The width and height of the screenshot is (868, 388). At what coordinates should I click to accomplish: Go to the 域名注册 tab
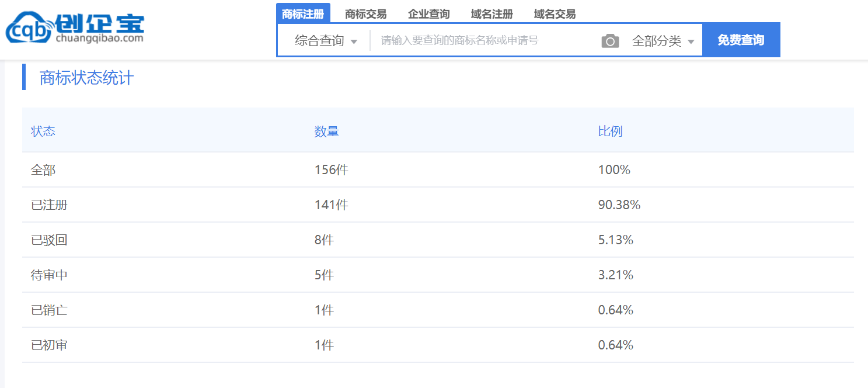pos(491,14)
